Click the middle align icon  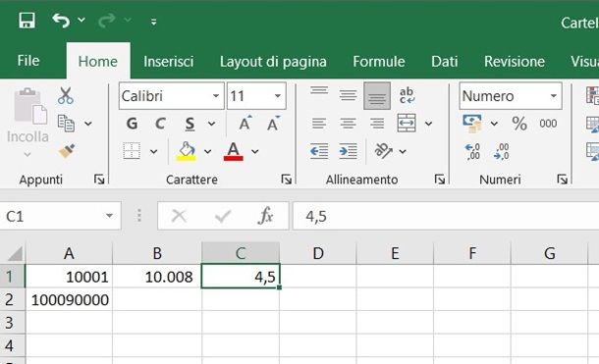pyautogui.click(x=348, y=95)
